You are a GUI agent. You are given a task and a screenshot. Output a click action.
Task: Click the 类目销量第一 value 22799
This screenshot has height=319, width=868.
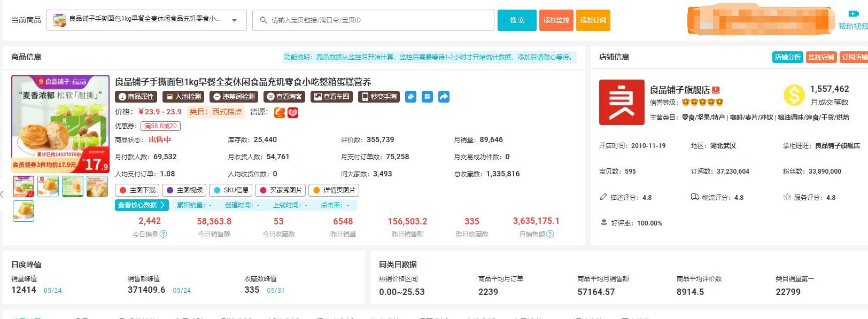click(788, 292)
